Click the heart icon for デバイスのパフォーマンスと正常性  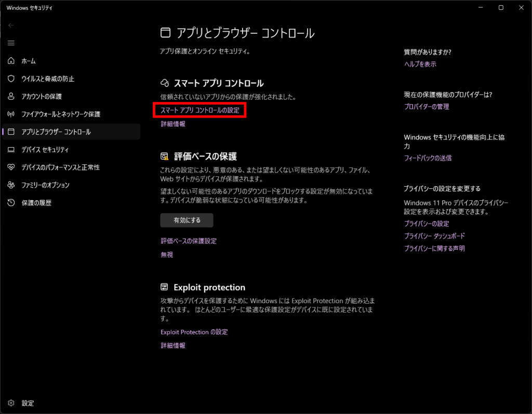tap(11, 167)
